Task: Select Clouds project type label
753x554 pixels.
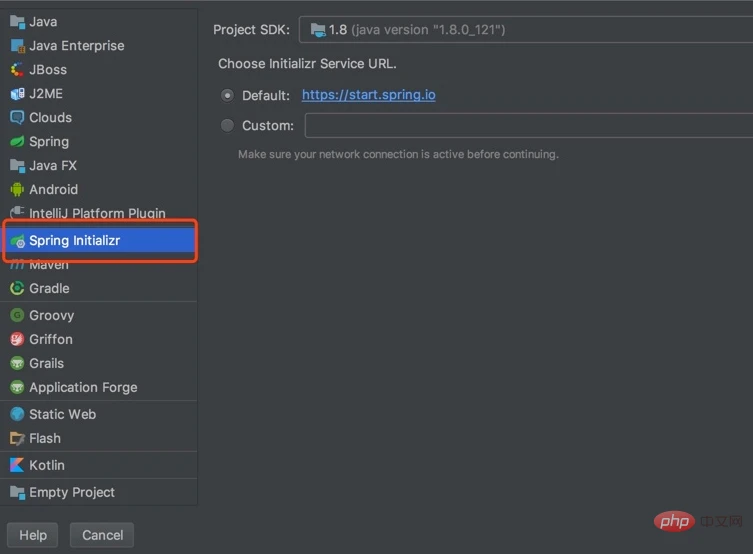Action: pos(50,118)
